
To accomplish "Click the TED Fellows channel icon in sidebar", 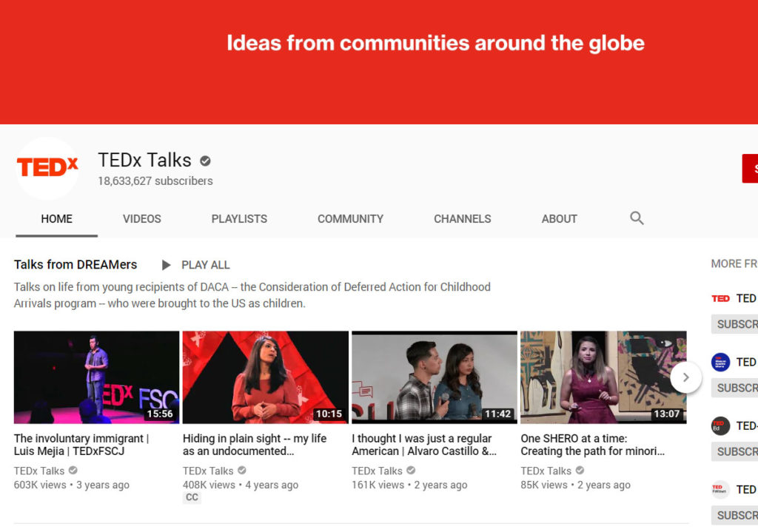I will coord(720,490).
